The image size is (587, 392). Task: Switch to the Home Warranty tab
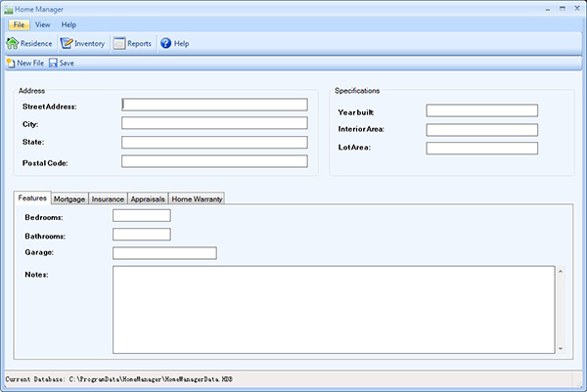click(x=197, y=199)
